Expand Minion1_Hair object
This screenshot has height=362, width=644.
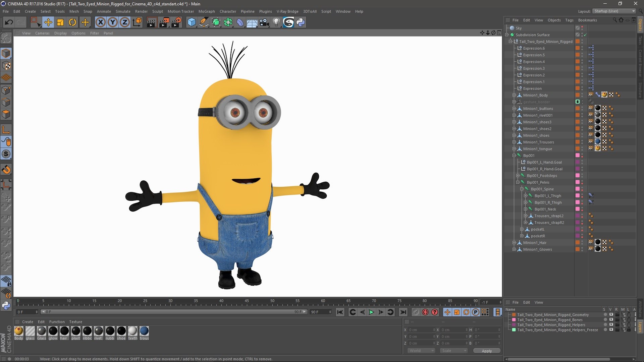(514, 243)
